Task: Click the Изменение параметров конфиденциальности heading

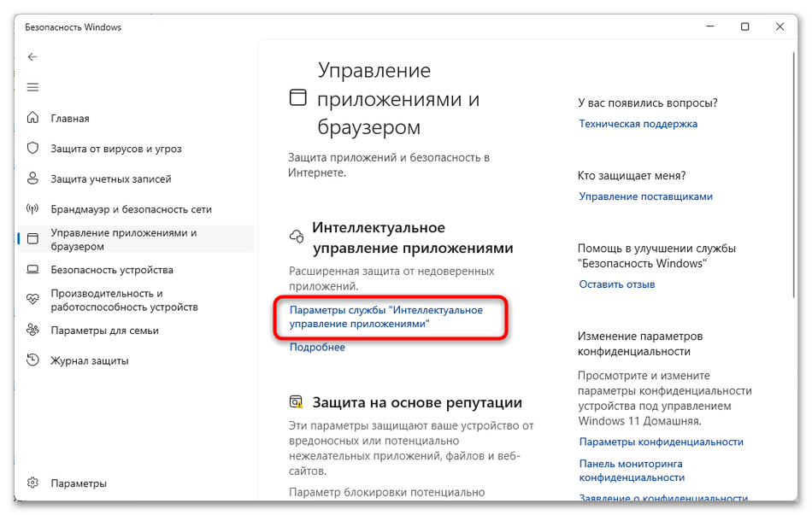Action: coord(640,343)
